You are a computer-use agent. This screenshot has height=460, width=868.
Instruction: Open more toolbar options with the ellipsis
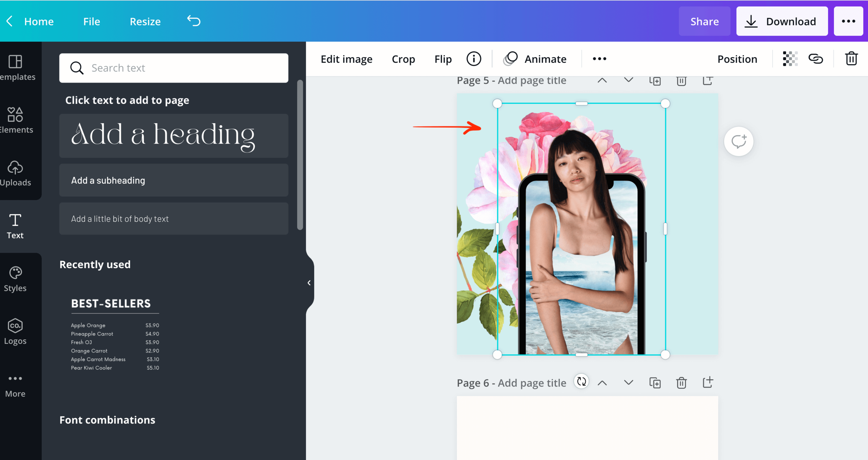click(599, 59)
